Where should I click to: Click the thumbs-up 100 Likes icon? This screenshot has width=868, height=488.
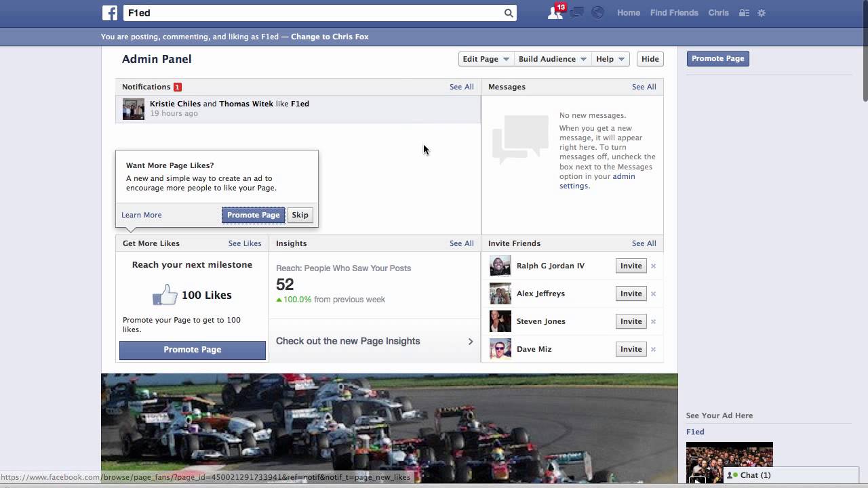point(165,295)
